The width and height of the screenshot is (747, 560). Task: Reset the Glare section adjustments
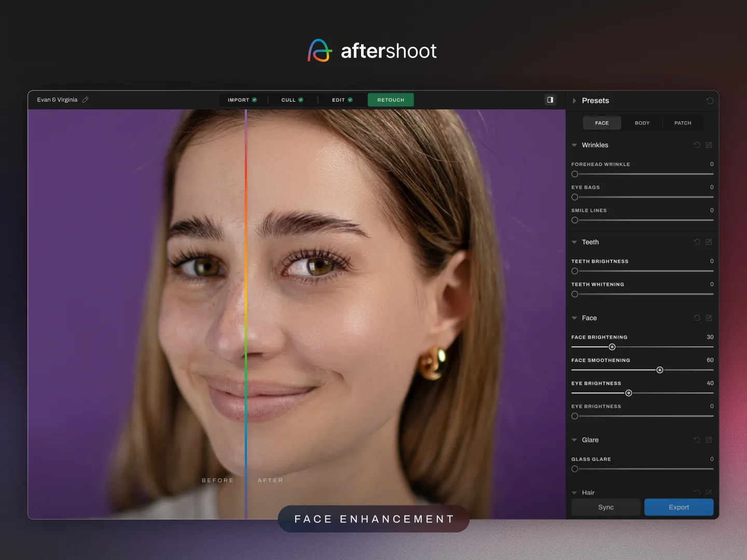(x=697, y=440)
